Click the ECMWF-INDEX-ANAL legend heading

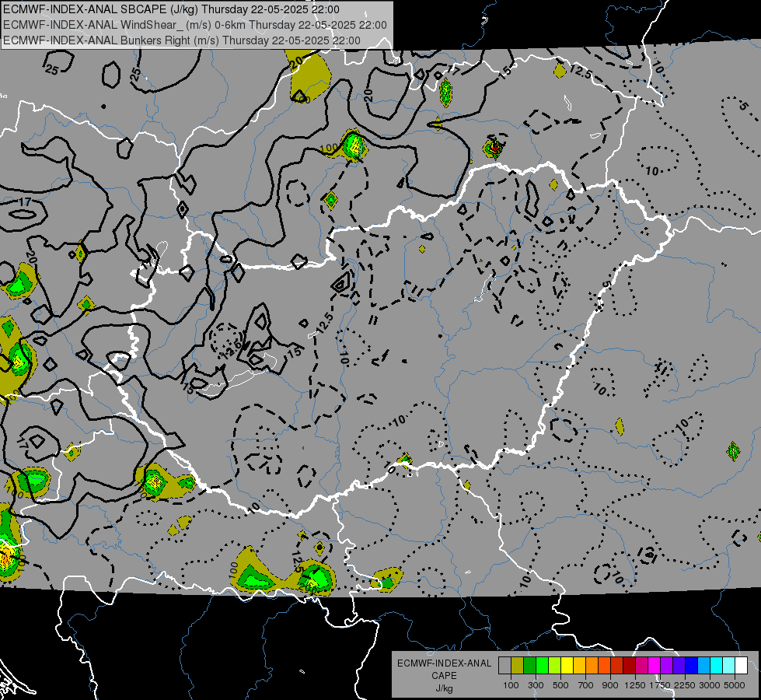coord(444,663)
